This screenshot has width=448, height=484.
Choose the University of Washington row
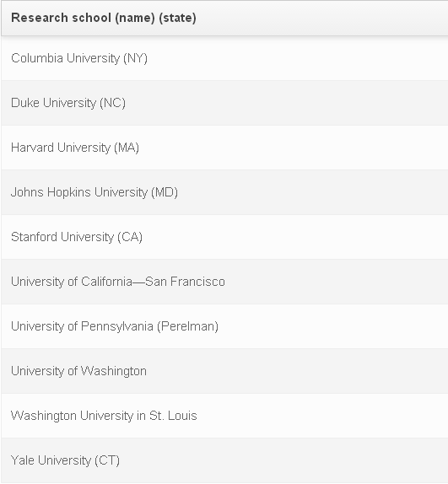coord(224,371)
